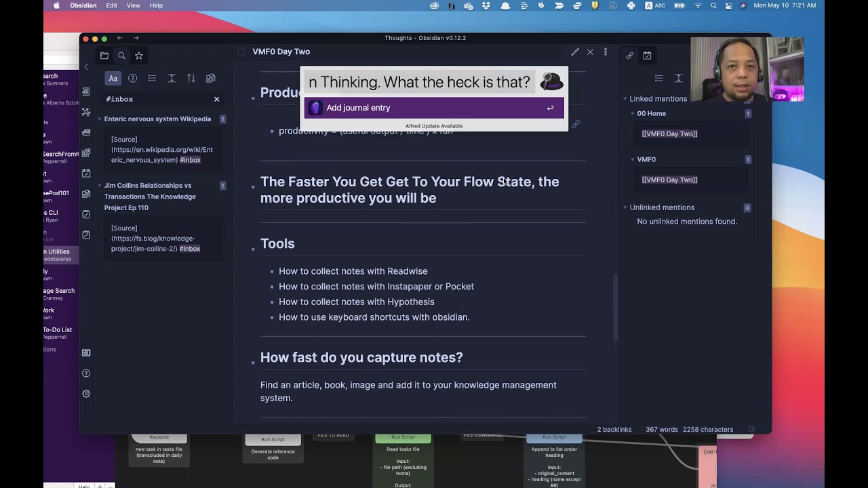This screenshot has width=868, height=488.
Task: Open backlinks pane link icon
Action: 630,56
